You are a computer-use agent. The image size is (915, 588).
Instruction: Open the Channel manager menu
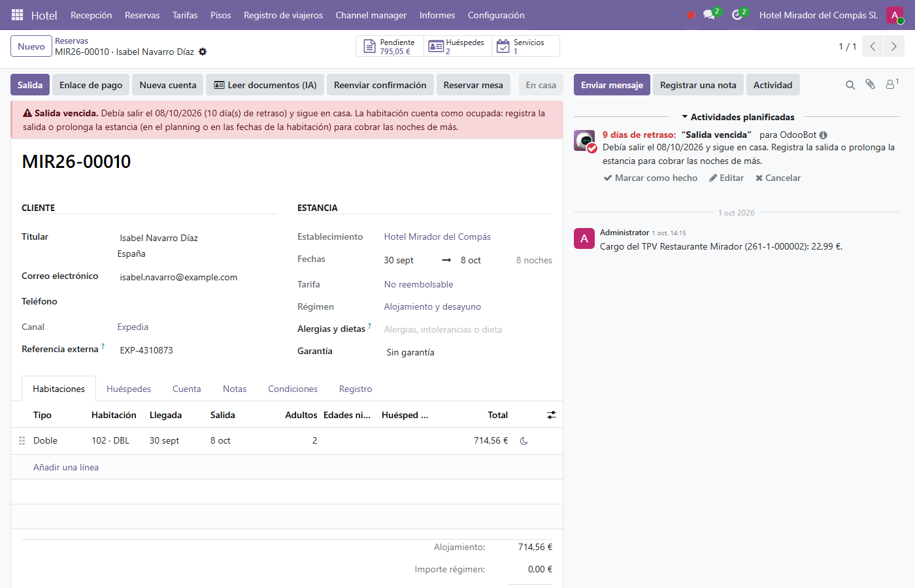point(371,15)
